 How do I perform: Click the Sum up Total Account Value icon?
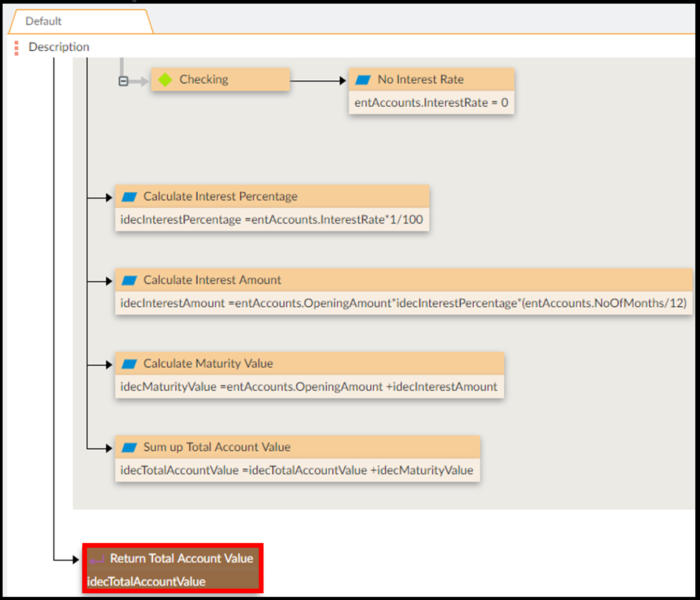click(x=129, y=448)
